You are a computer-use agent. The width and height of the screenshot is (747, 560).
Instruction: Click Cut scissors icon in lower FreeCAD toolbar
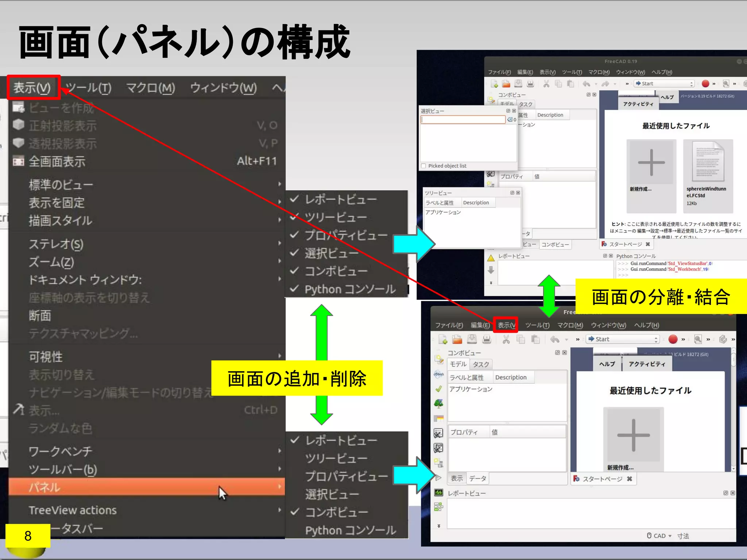pos(506,339)
